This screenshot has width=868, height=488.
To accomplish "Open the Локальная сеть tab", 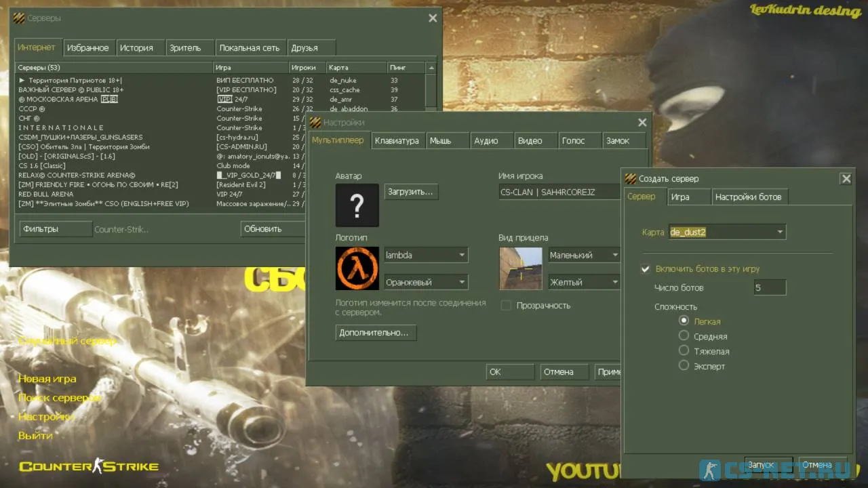I will 250,48.
